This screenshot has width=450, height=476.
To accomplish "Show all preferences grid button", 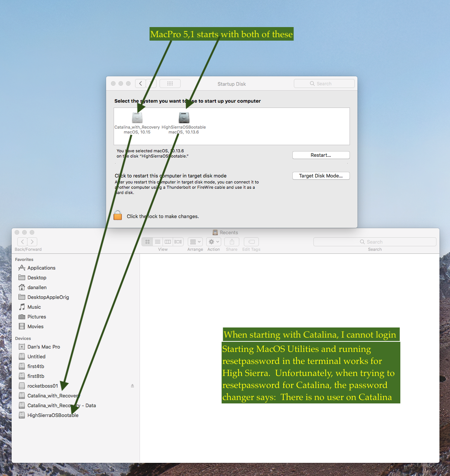I will (170, 83).
